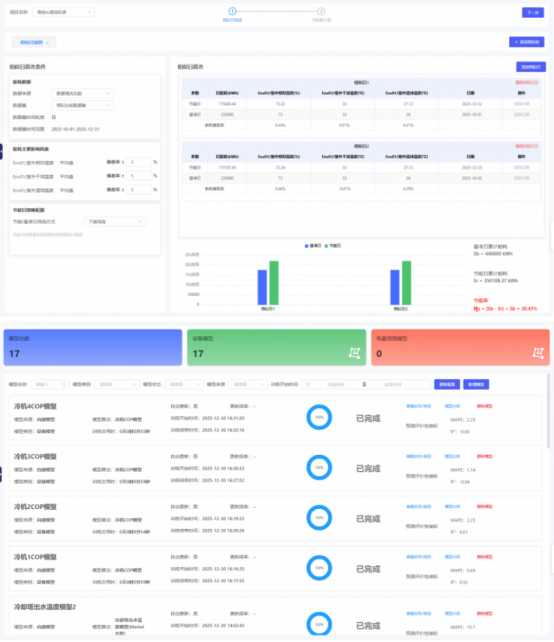Click red delete link for similar day 2
This screenshot has width=554, height=642.
[527, 146]
